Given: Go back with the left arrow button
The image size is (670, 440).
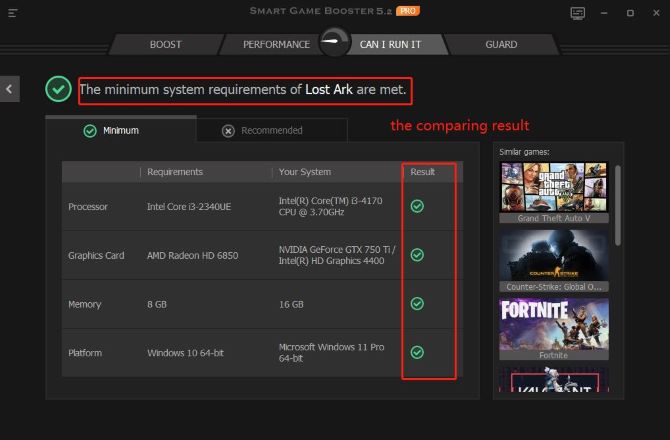Looking at the screenshot, I should coord(9,89).
